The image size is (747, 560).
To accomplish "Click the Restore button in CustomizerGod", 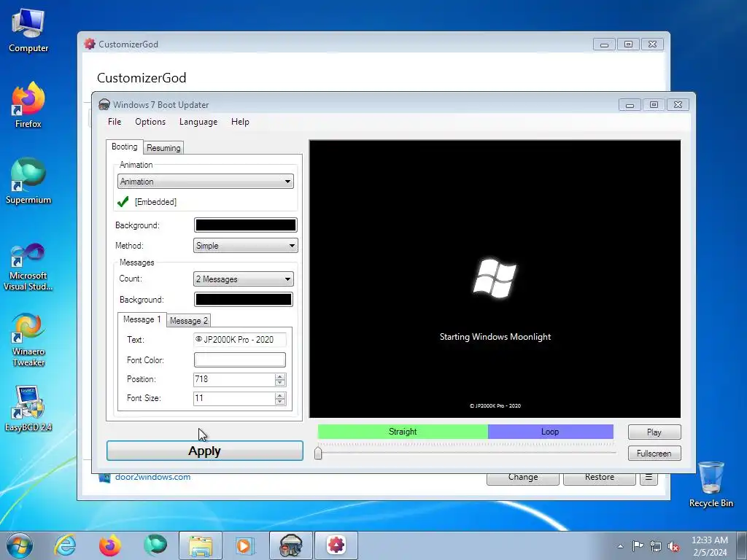I will click(600, 478).
